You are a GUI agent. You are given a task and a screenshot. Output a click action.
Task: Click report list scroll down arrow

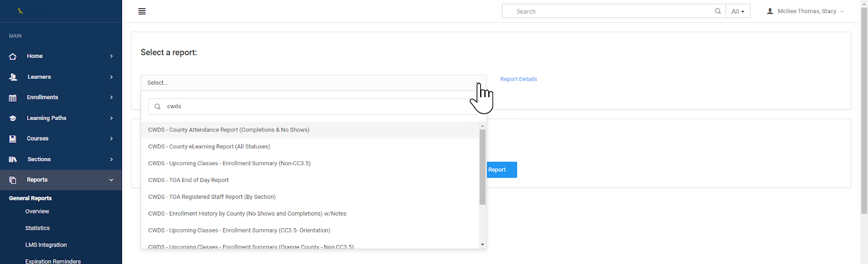[482, 244]
